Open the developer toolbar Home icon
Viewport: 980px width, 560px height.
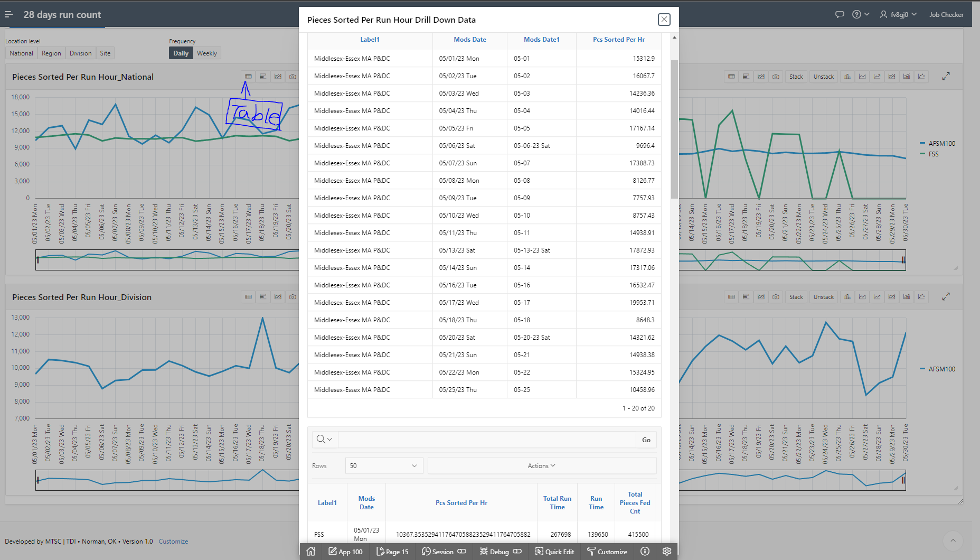coord(310,551)
